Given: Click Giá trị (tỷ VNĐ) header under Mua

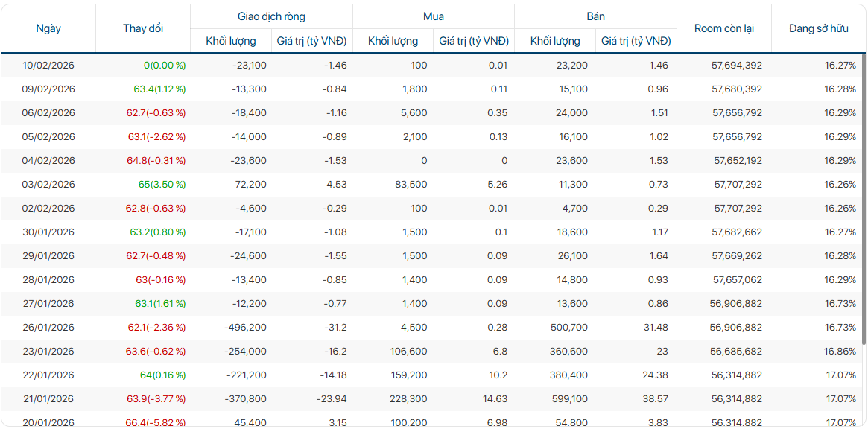Looking at the screenshot, I should [474, 41].
